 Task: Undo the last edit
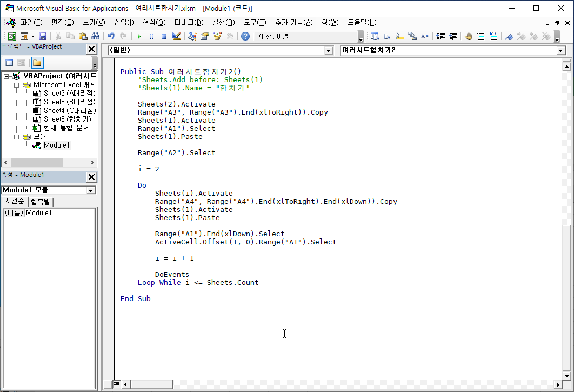pos(111,36)
